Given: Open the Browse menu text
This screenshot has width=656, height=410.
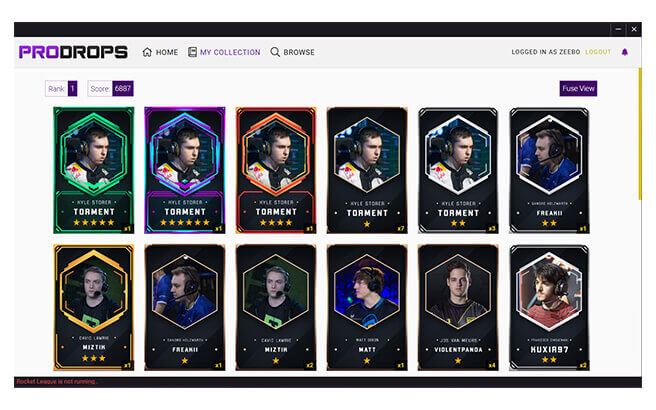Looking at the screenshot, I should 299,52.
